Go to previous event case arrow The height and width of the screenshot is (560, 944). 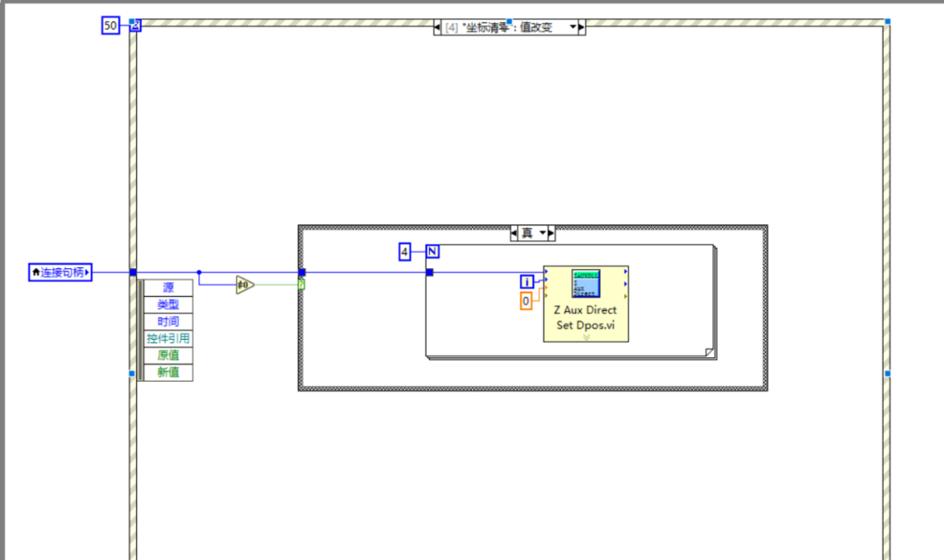pos(437,27)
